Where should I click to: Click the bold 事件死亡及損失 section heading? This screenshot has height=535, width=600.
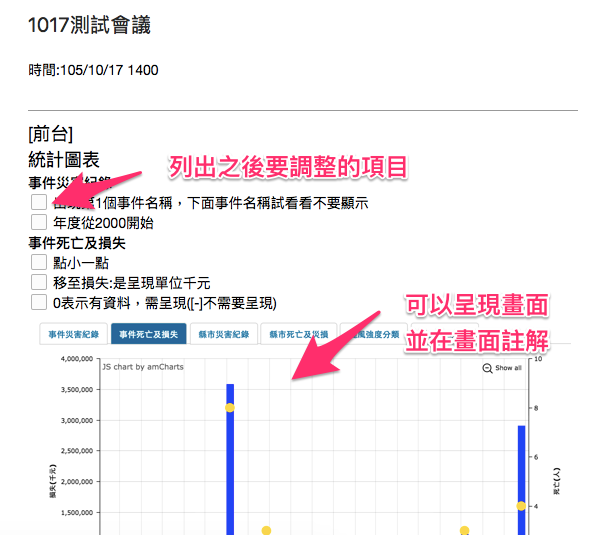click(77, 243)
